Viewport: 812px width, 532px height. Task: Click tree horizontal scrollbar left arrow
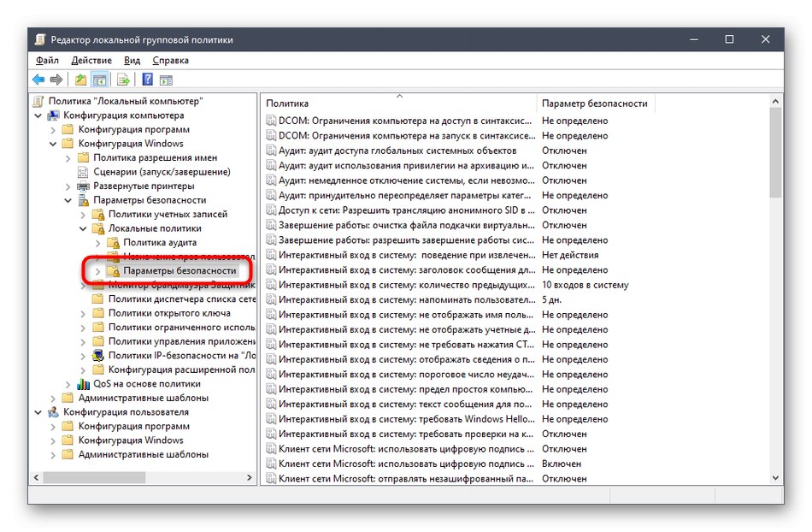pos(36,477)
